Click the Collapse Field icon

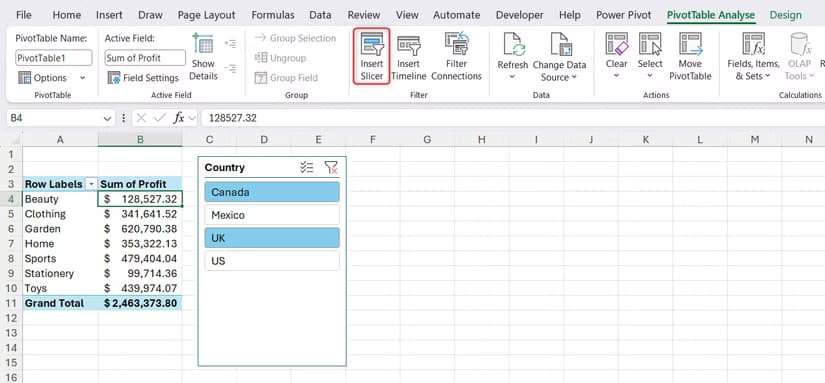point(230,68)
